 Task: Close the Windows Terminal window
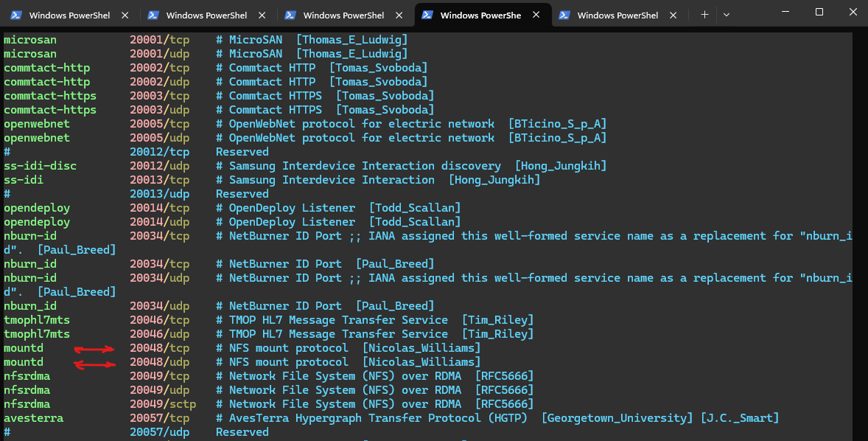pyautogui.click(x=853, y=12)
